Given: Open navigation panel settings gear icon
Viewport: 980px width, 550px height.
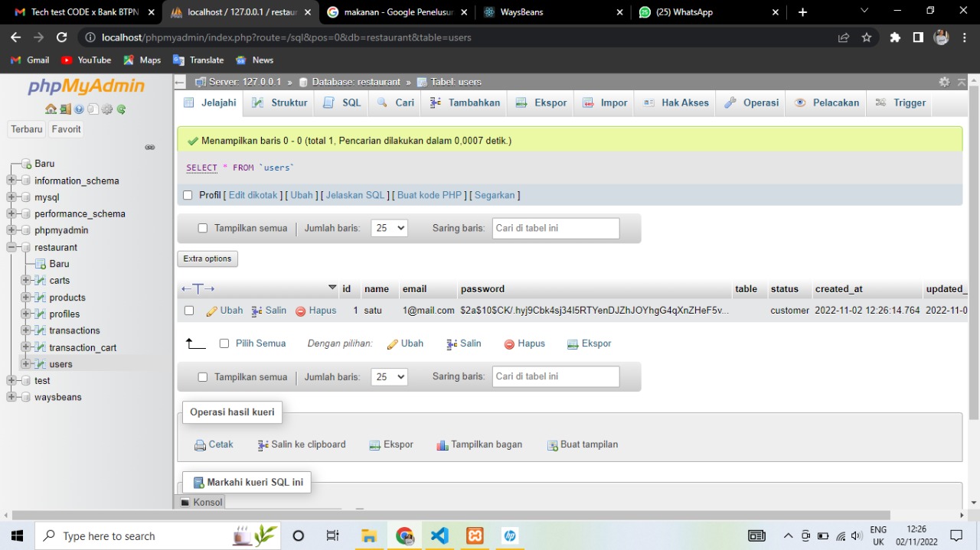Looking at the screenshot, I should click(107, 109).
